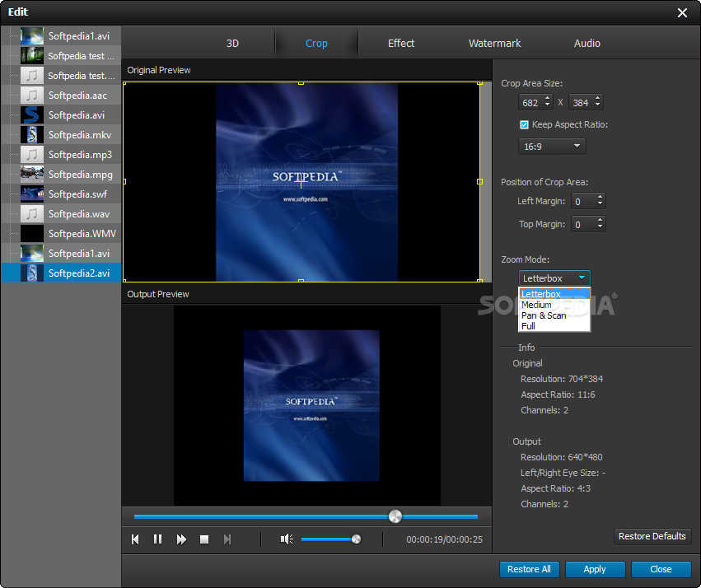This screenshot has height=588, width=701.
Task: Click the Restore Defaults button
Action: (652, 536)
